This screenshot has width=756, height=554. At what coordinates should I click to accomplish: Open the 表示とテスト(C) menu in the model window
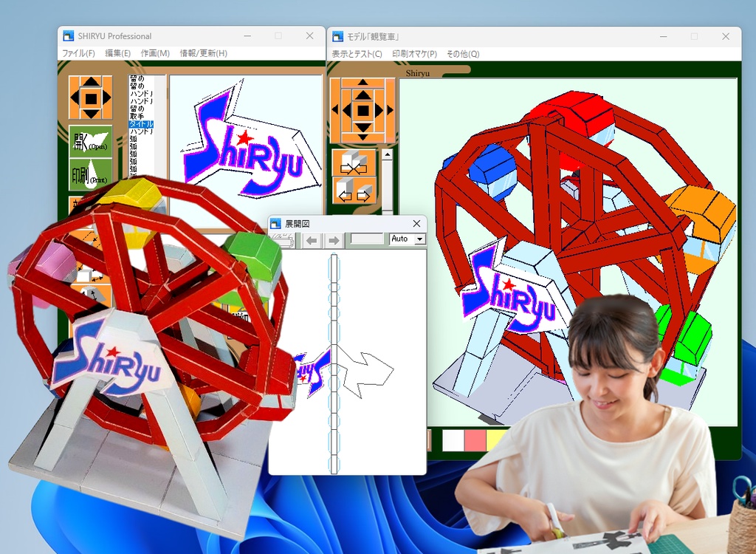click(x=357, y=54)
